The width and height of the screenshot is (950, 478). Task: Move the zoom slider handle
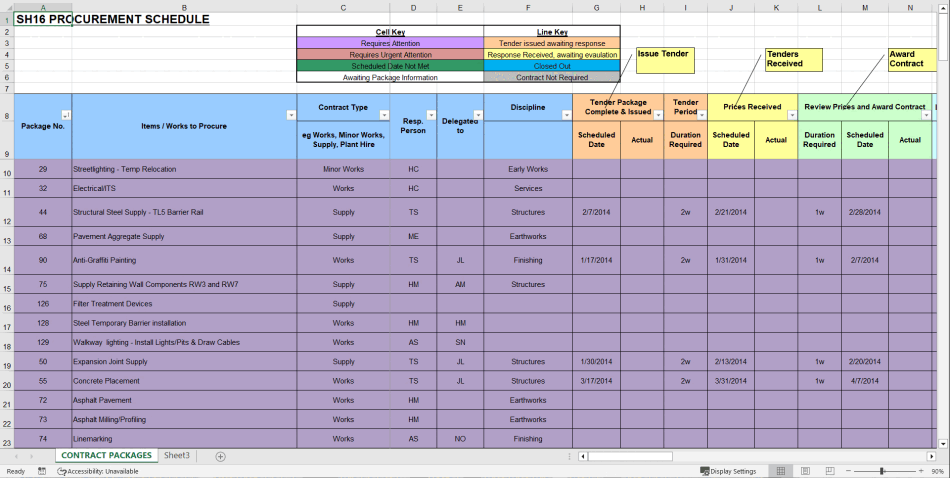(x=882, y=471)
